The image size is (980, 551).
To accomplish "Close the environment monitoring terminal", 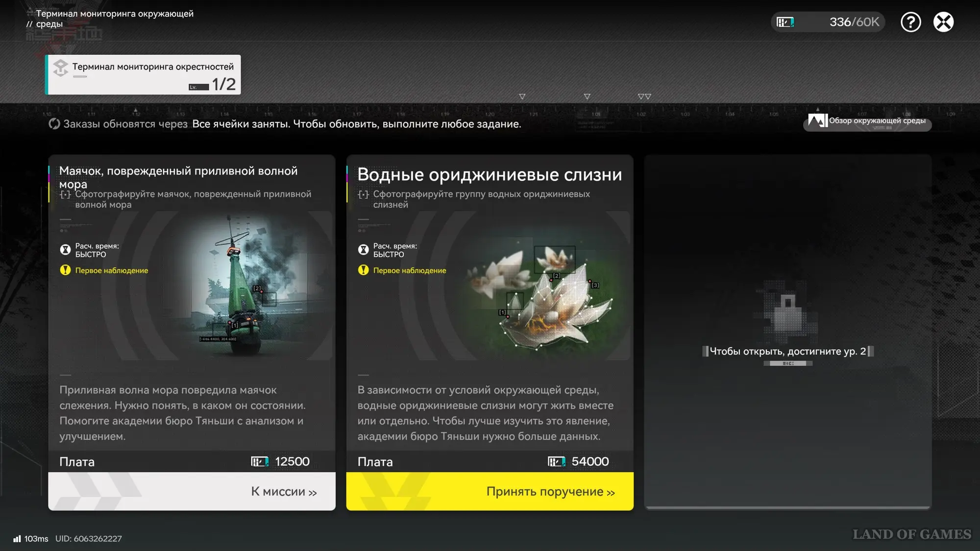I will tap(943, 22).
